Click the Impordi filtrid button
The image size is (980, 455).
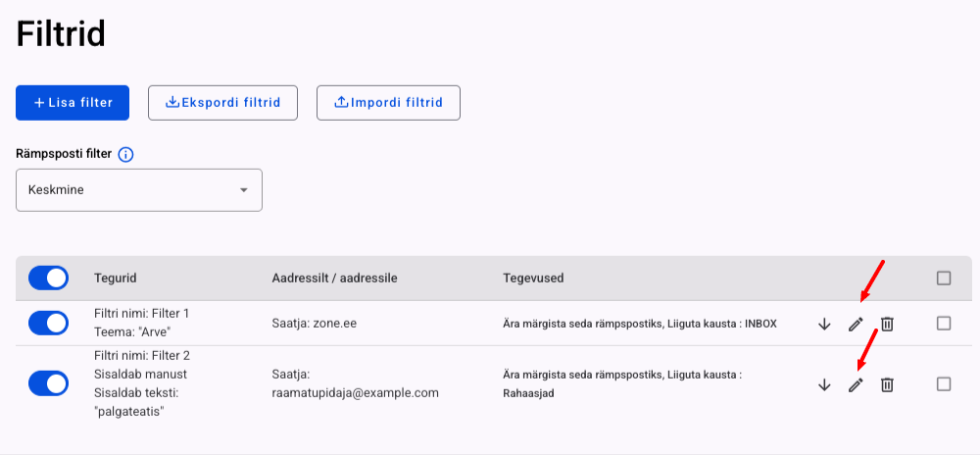388,102
